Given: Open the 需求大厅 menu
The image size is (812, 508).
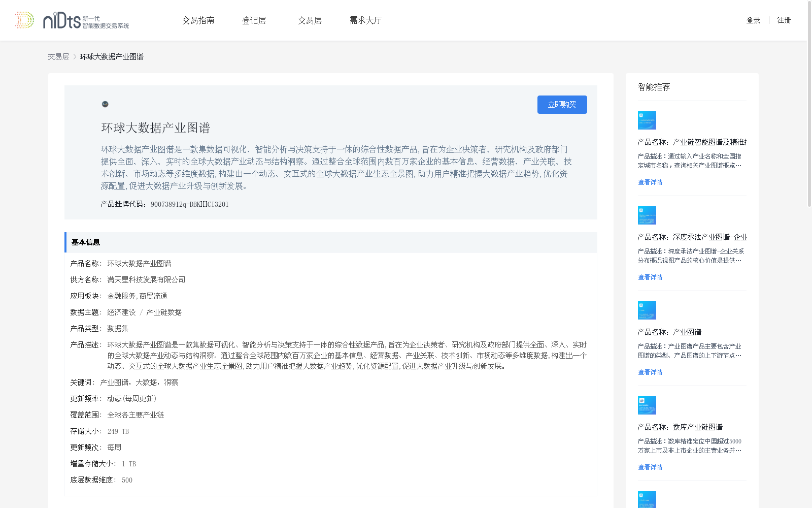Looking at the screenshot, I should tap(365, 20).
